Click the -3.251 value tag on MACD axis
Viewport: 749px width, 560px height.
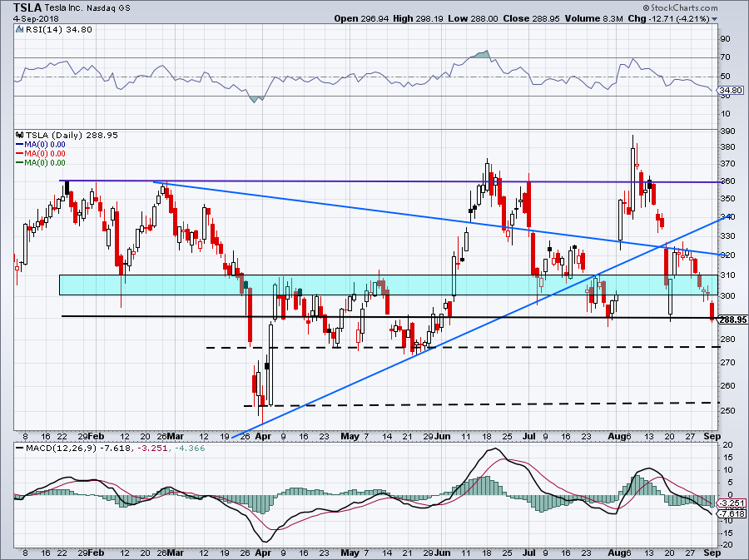click(732, 503)
